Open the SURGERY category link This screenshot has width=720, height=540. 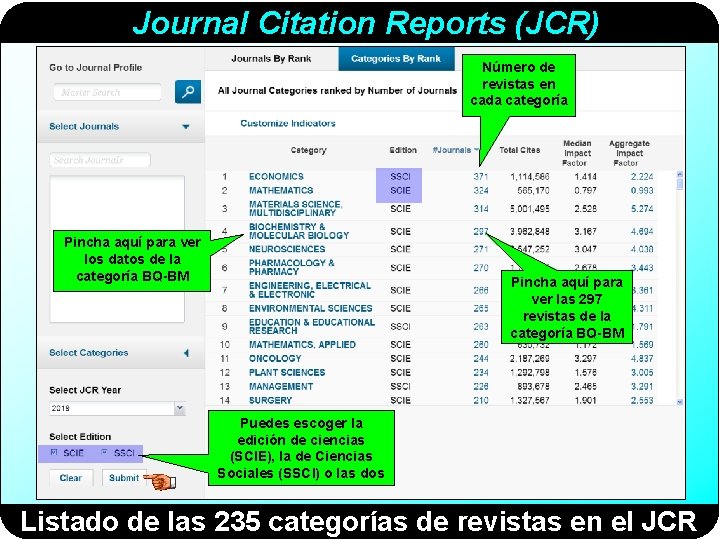[x=270, y=400]
